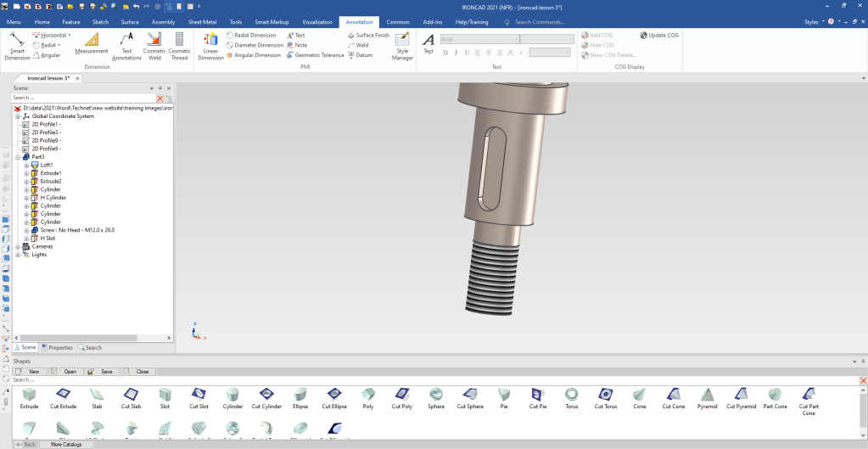The width and height of the screenshot is (868, 449).
Task: Switch to Properties tab in Scene panel
Action: click(57, 347)
